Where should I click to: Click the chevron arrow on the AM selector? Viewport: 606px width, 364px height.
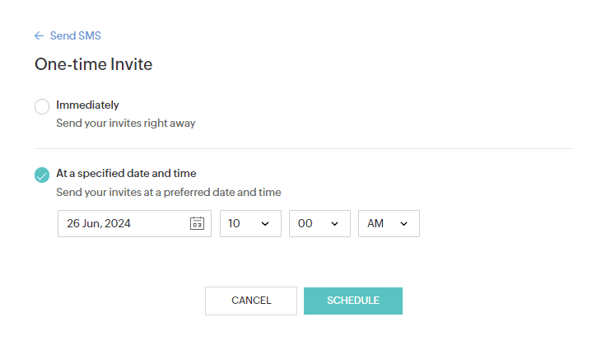pyautogui.click(x=403, y=223)
